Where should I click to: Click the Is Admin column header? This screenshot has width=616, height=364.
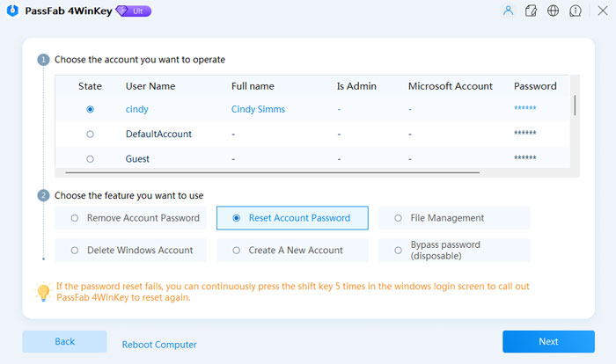coord(356,86)
